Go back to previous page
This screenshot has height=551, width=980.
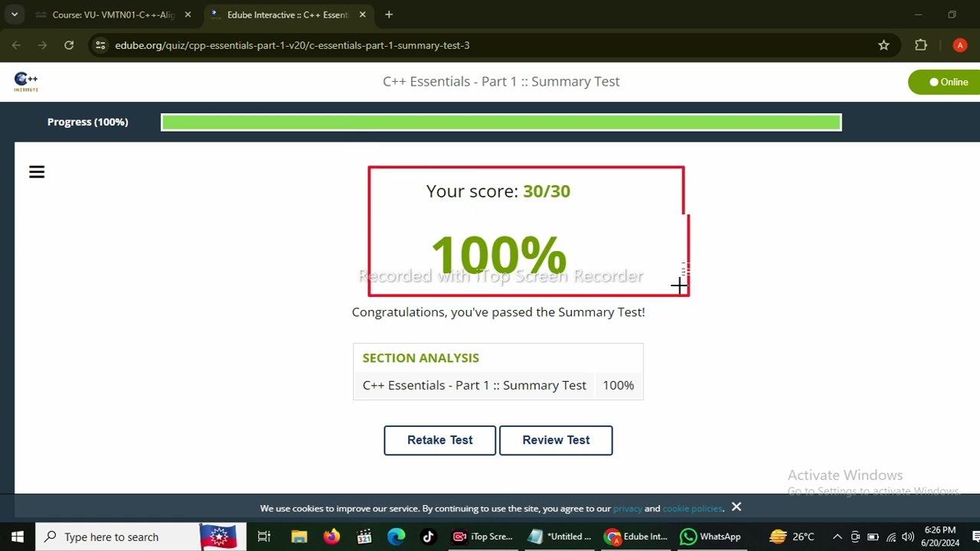pyautogui.click(x=16, y=45)
